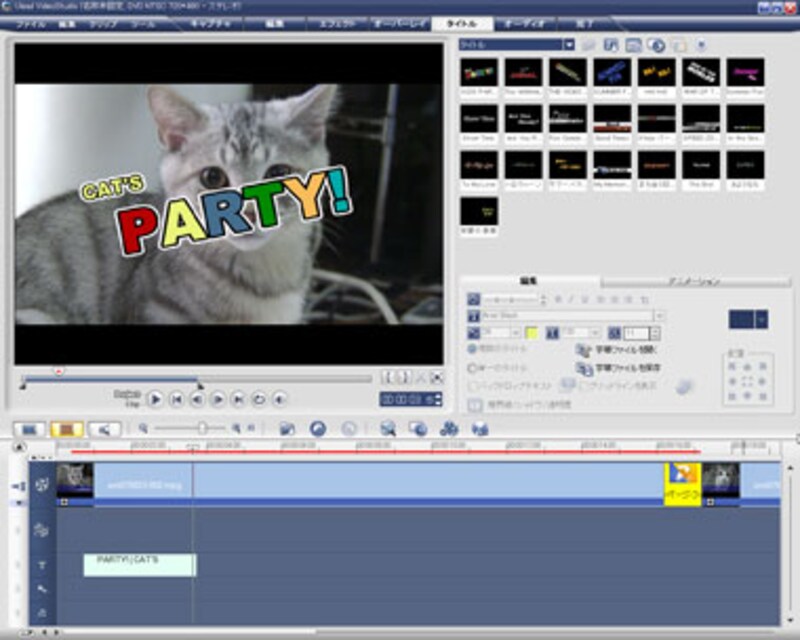Image resolution: width=800 pixels, height=640 pixels.
Task: Select the Title track icon
Action: tap(42, 565)
